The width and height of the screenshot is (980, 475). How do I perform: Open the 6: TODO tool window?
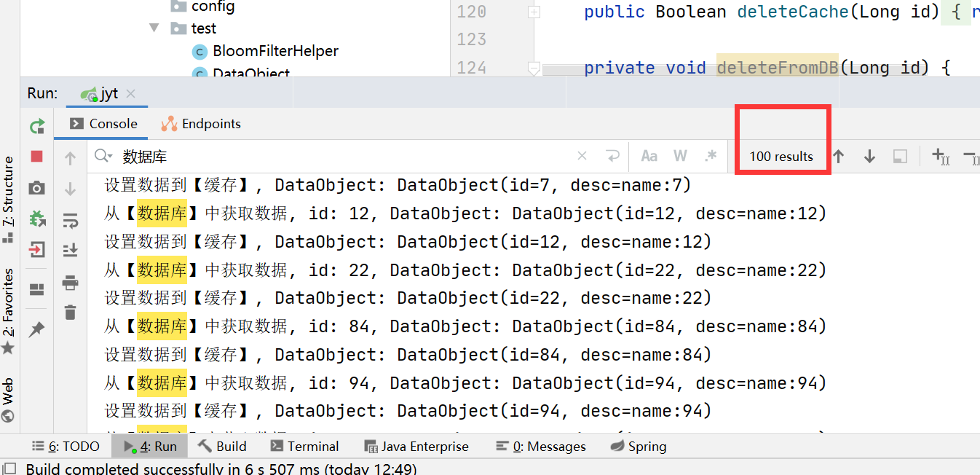tap(66, 447)
